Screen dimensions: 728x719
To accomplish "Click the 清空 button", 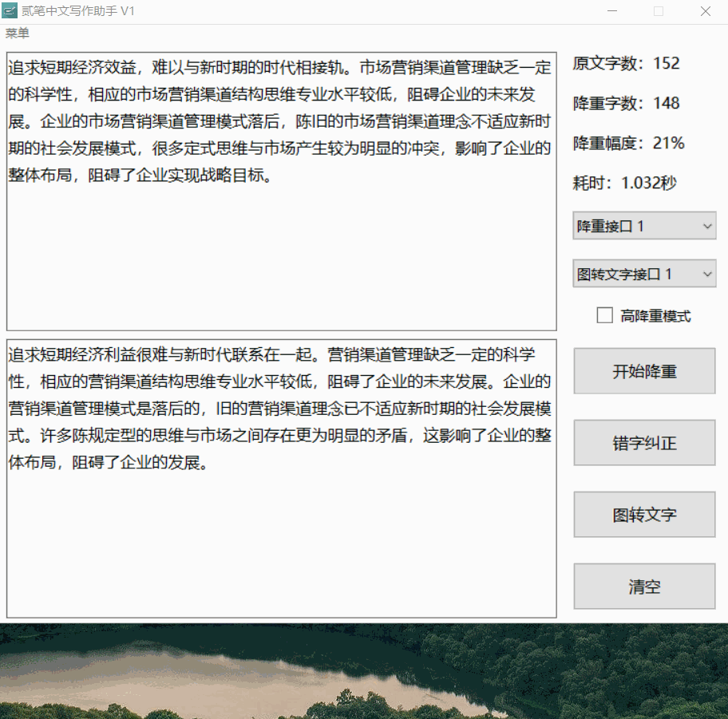I will click(644, 587).
